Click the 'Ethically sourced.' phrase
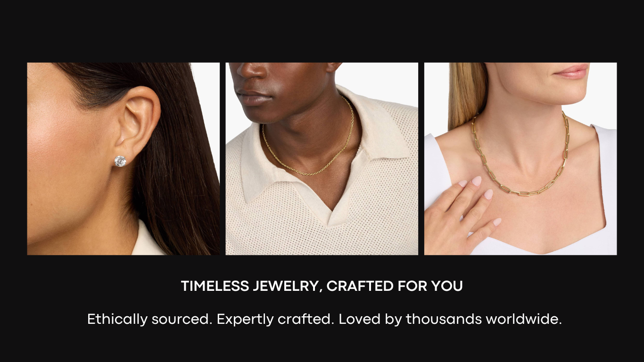Viewport: 644px width, 362px height. pyautogui.click(x=150, y=320)
